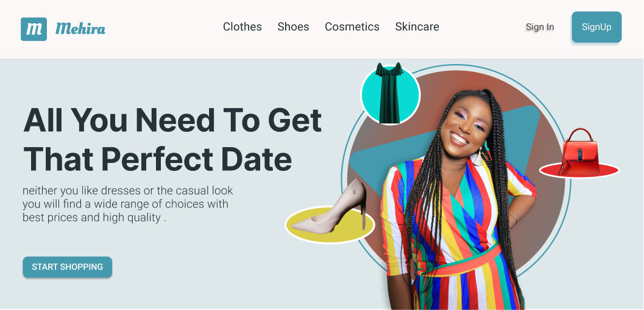Click the START SHOPPING button

(x=68, y=267)
